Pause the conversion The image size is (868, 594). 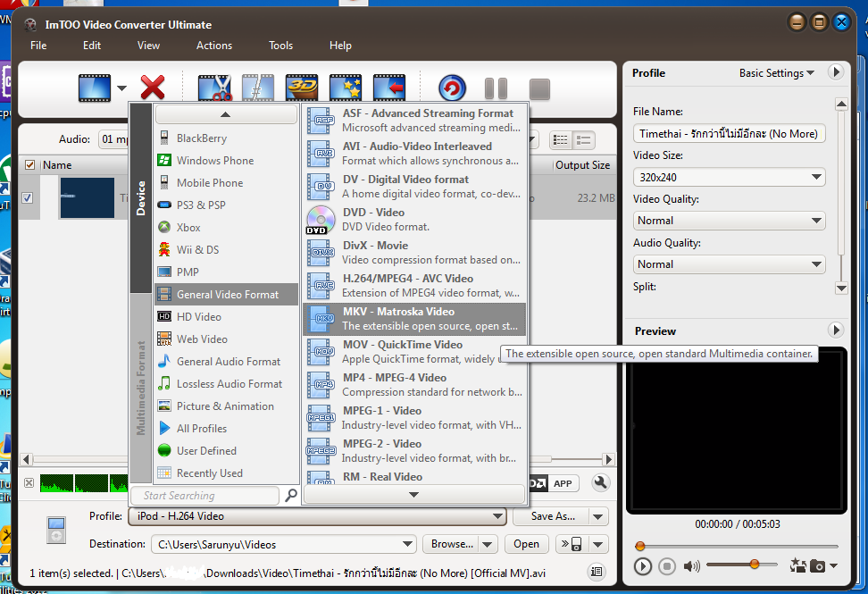coord(496,88)
